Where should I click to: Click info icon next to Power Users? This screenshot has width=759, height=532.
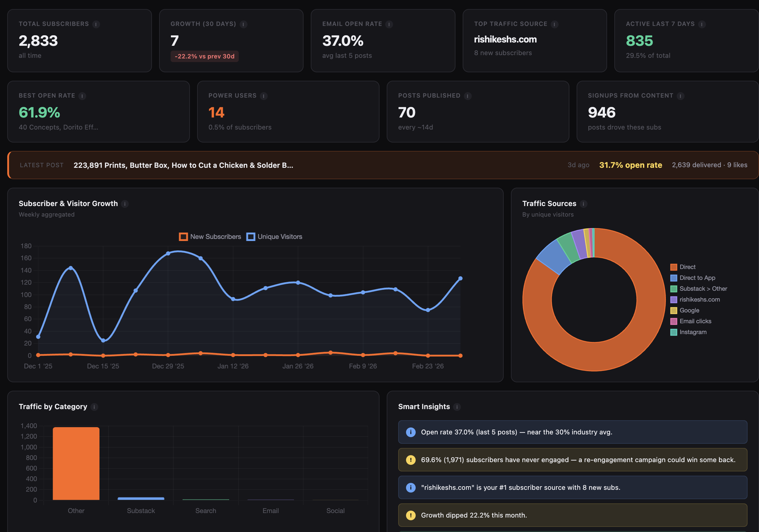click(x=264, y=96)
